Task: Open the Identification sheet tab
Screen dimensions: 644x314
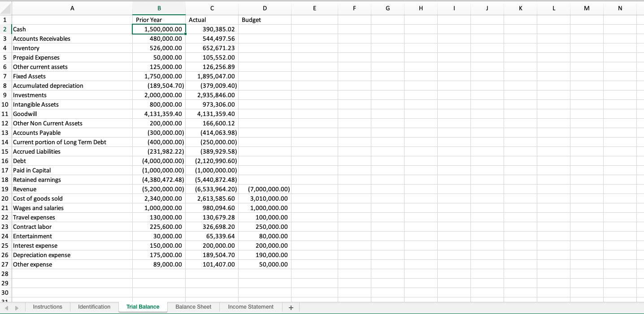Action: (94, 307)
